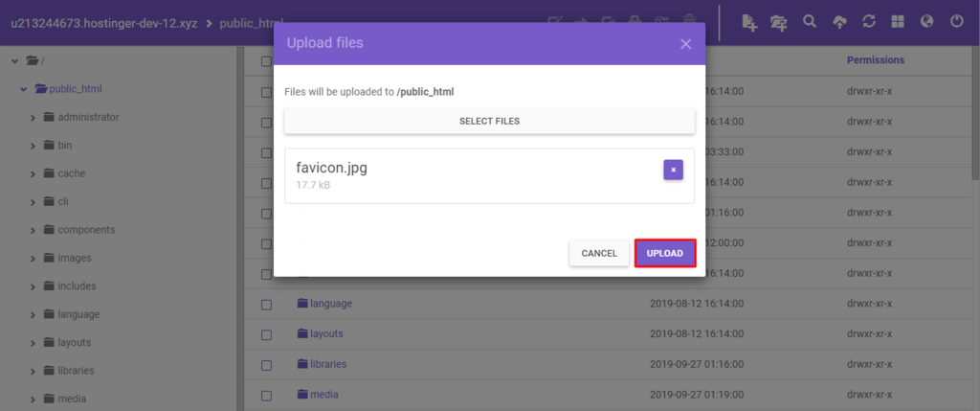This screenshot has height=411, width=980.
Task: Close the Upload files dialog
Action: (x=685, y=44)
